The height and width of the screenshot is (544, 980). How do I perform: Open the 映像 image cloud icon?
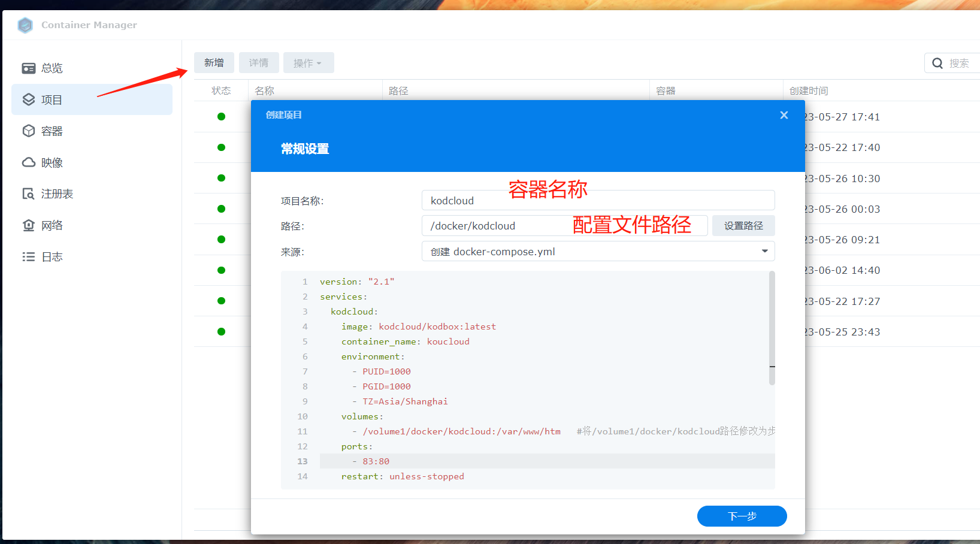click(x=28, y=162)
